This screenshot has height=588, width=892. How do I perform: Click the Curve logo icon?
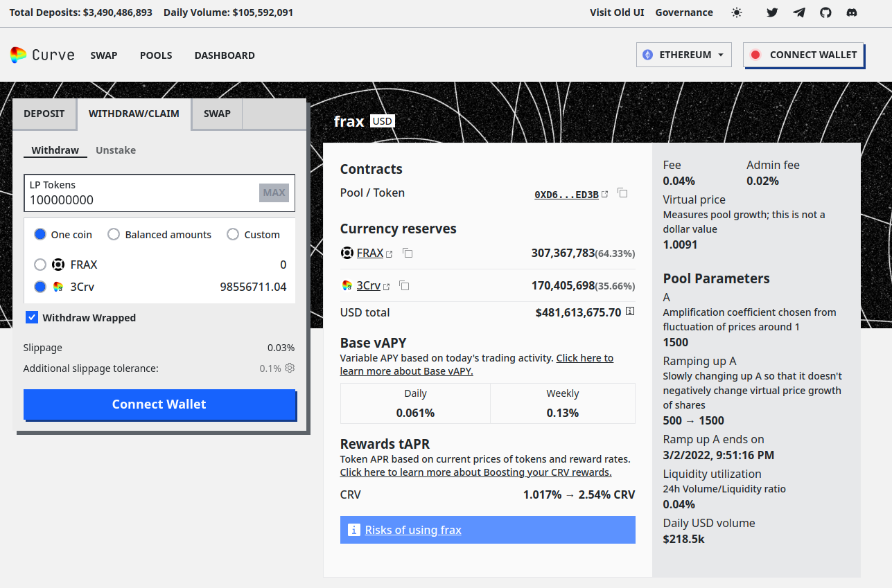coord(18,55)
